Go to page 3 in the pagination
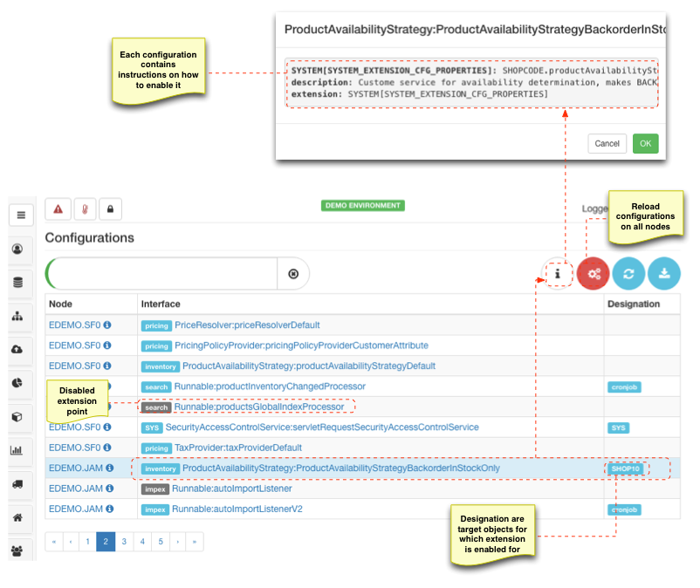 (124, 542)
